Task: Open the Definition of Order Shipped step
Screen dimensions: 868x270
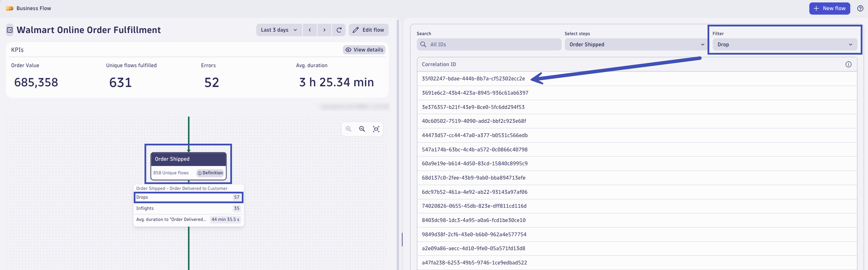Action: tap(210, 173)
